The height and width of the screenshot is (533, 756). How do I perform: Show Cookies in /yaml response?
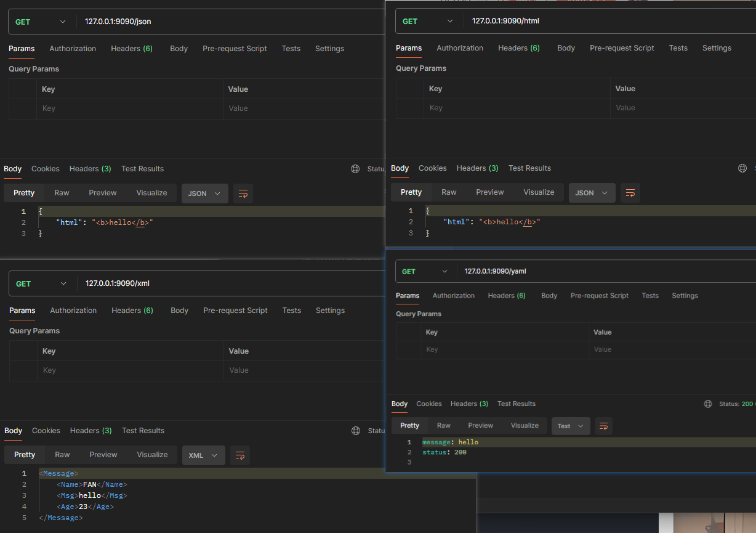point(429,404)
